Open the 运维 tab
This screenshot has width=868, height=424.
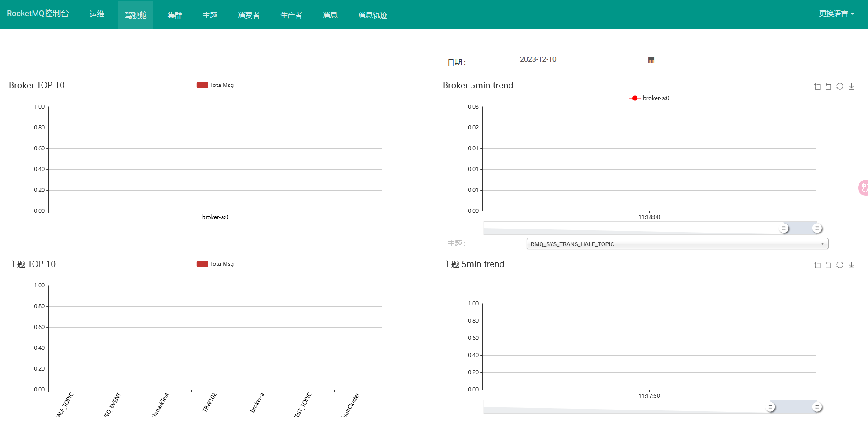97,14
